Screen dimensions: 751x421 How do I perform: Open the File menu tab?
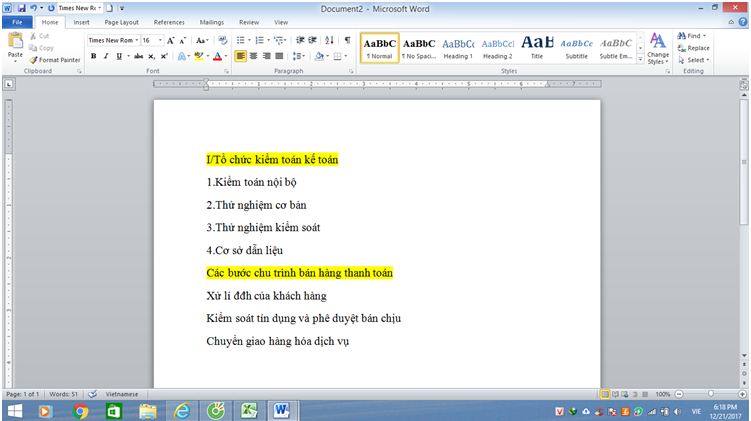coord(17,21)
